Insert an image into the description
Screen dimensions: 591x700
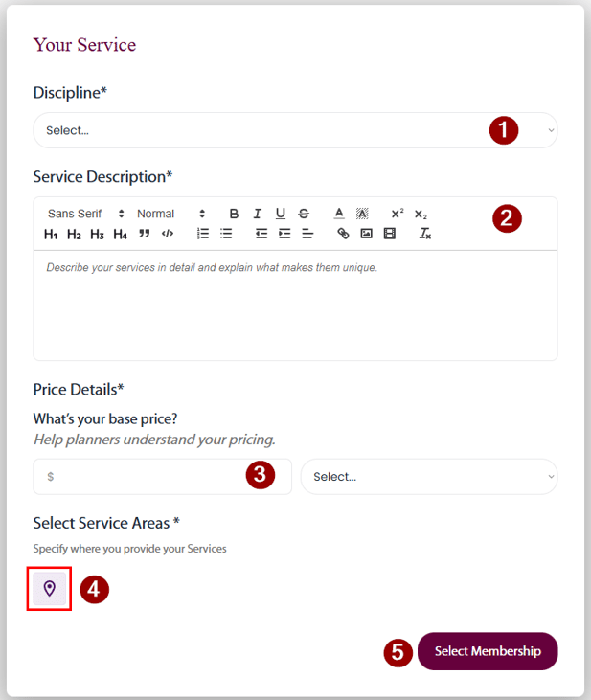click(x=366, y=234)
